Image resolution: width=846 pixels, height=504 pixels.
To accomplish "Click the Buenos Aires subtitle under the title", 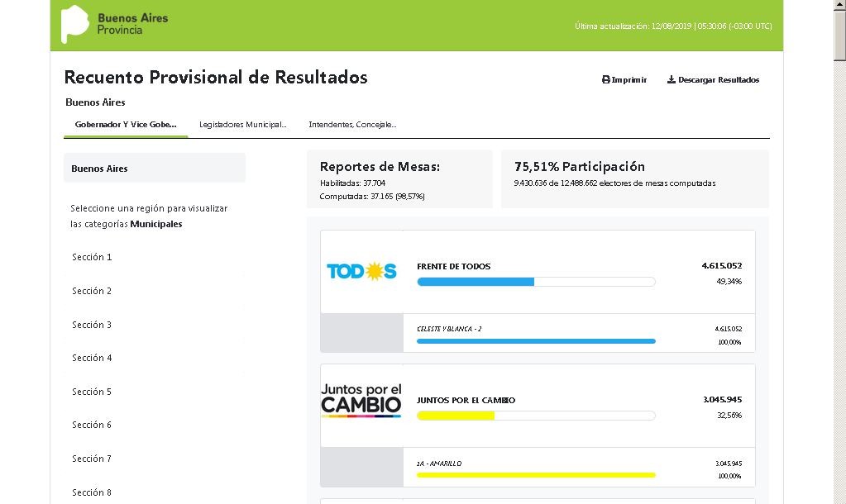I will [x=95, y=102].
